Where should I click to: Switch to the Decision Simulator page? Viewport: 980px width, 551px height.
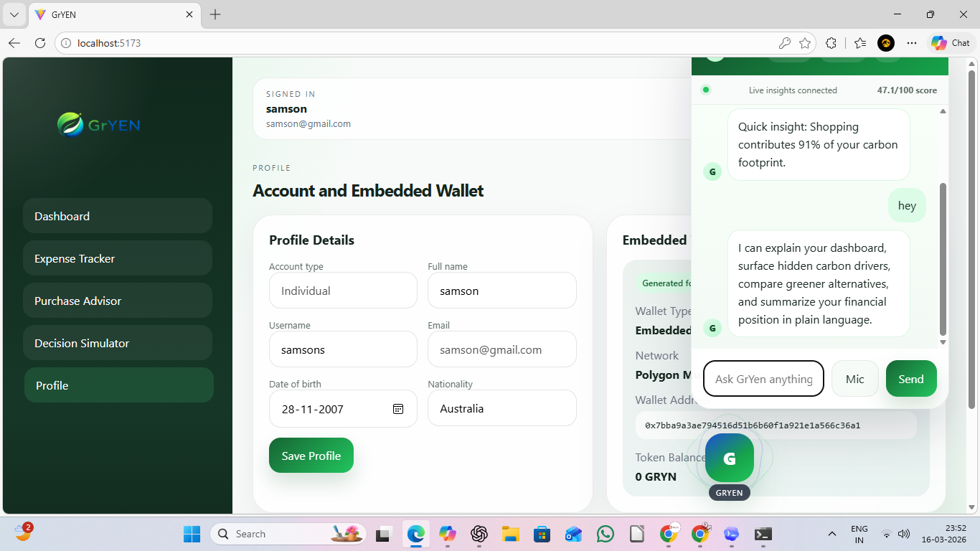(x=118, y=343)
